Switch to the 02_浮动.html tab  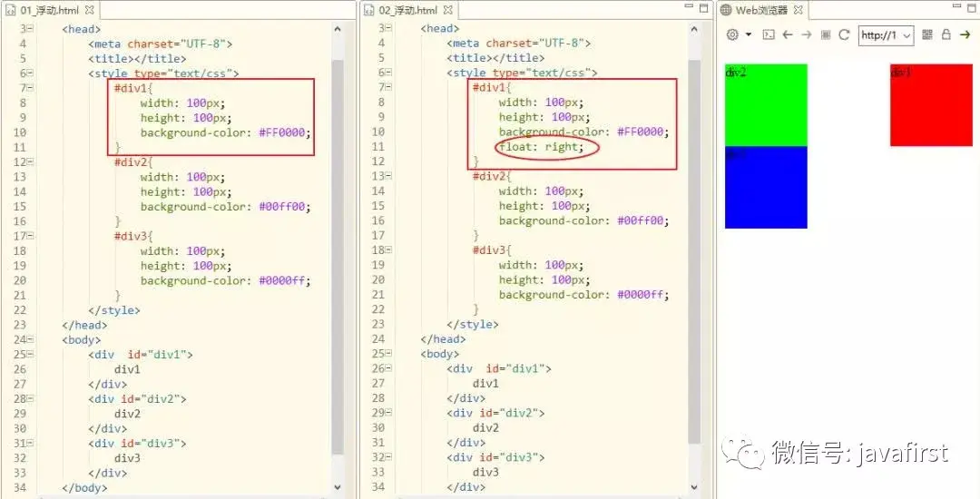408,10
